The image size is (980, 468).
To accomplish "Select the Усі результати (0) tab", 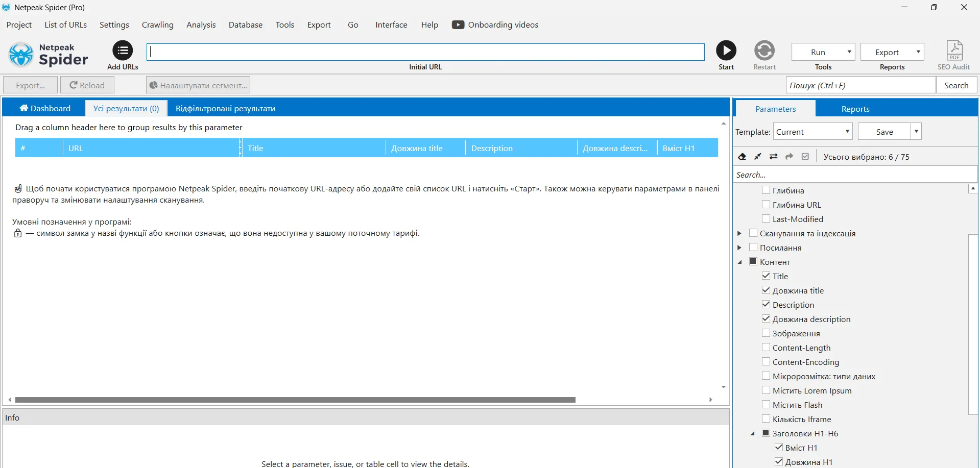I will pos(126,108).
